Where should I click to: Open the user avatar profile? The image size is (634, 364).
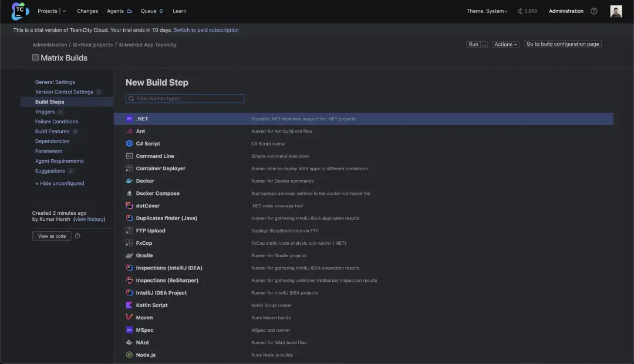pyautogui.click(x=616, y=11)
